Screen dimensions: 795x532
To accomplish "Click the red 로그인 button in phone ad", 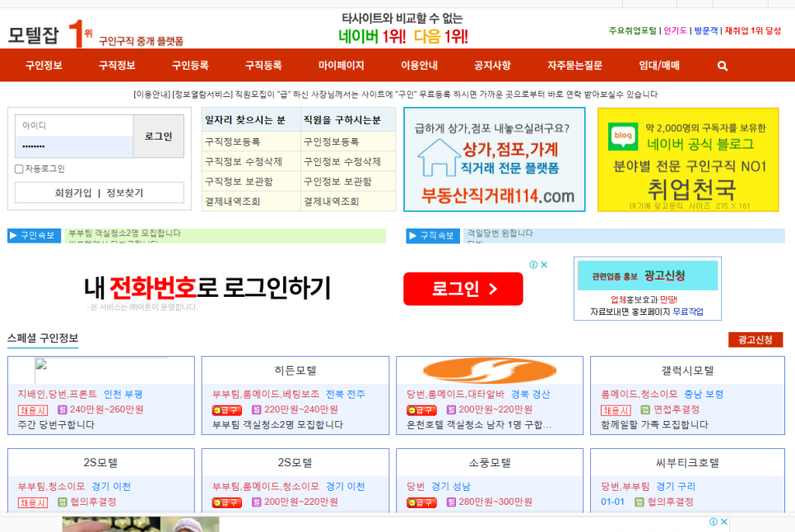I will pos(463,289).
